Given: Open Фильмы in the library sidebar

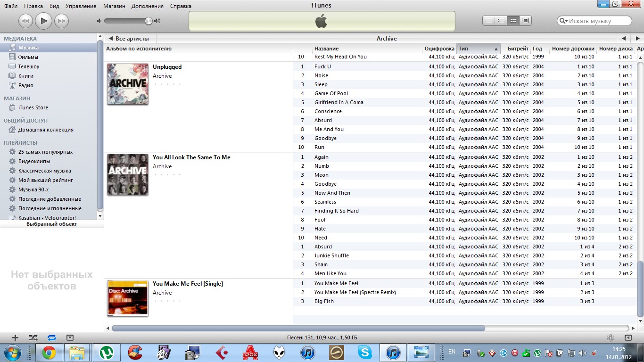Looking at the screenshot, I should [x=28, y=57].
